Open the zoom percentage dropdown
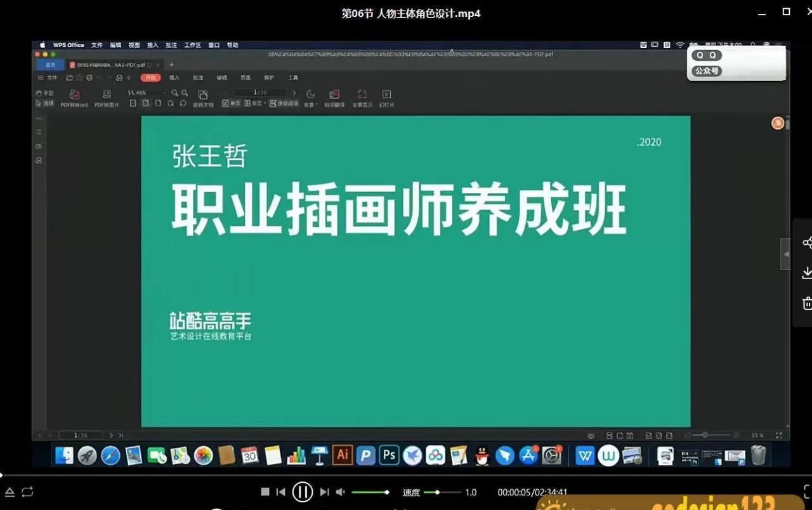812x510 pixels. [164, 93]
